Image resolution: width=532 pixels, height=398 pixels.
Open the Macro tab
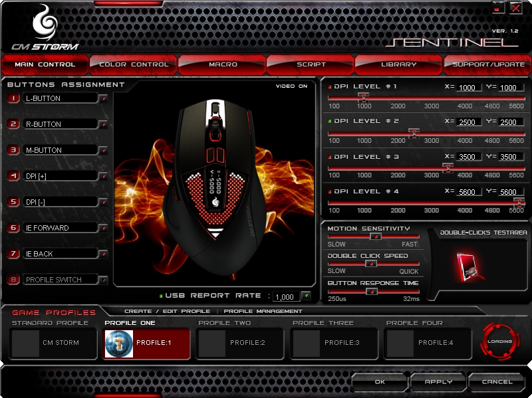pos(223,64)
